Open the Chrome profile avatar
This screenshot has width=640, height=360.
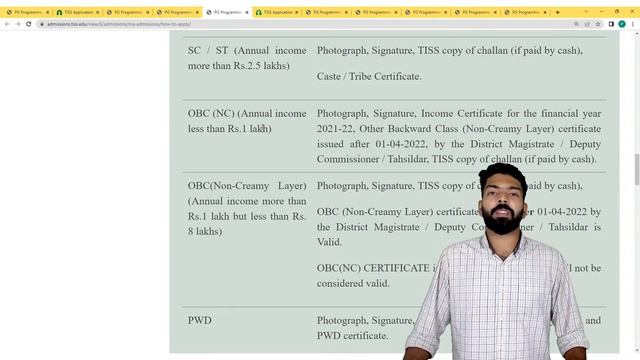622,24
